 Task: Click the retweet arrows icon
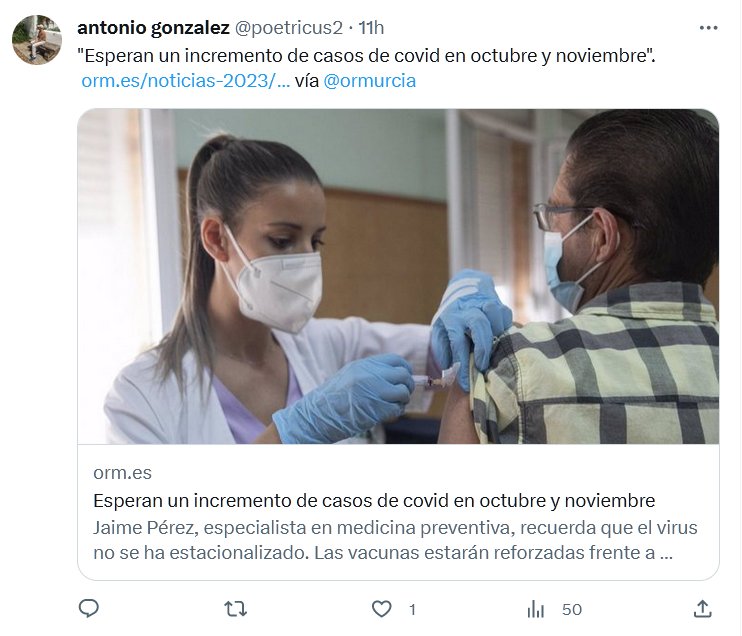point(235,609)
